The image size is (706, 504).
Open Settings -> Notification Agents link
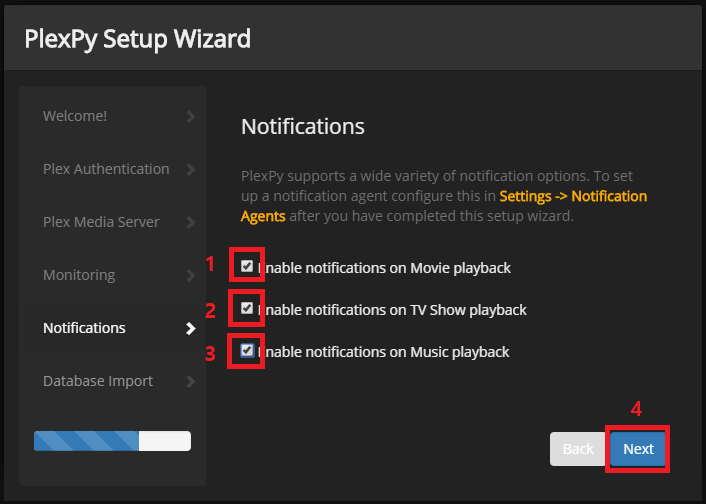pos(444,206)
